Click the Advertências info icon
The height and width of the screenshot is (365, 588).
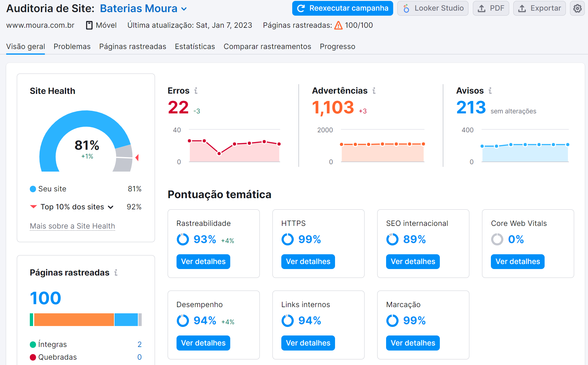(374, 91)
